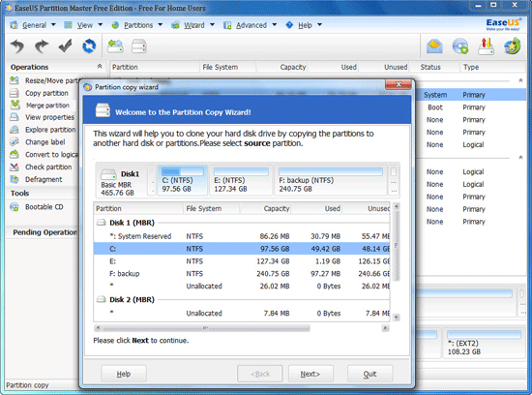Select E: (NTFS) block in disk map
Image resolution: width=532 pixels, height=395 pixels.
[x=241, y=180]
